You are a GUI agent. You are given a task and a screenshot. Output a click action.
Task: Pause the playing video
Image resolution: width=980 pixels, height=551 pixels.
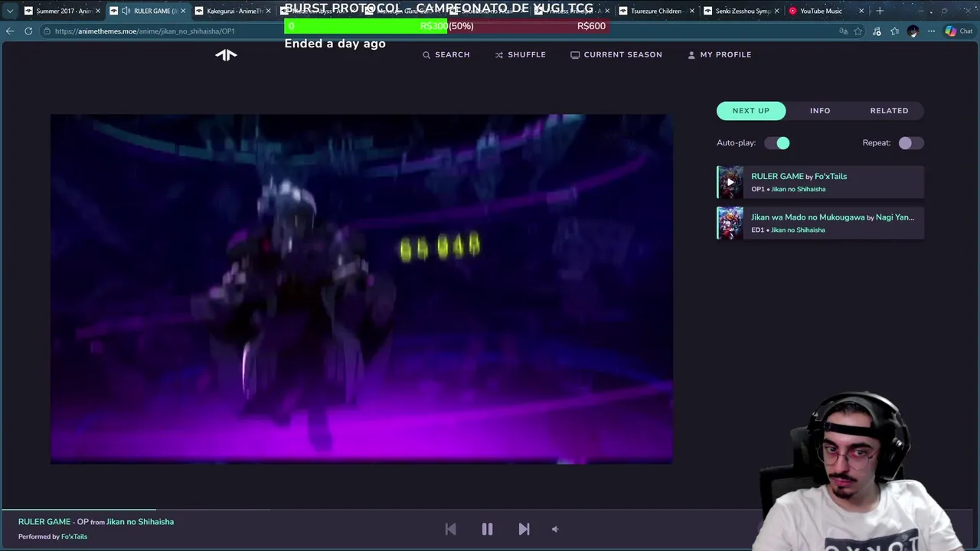click(487, 529)
